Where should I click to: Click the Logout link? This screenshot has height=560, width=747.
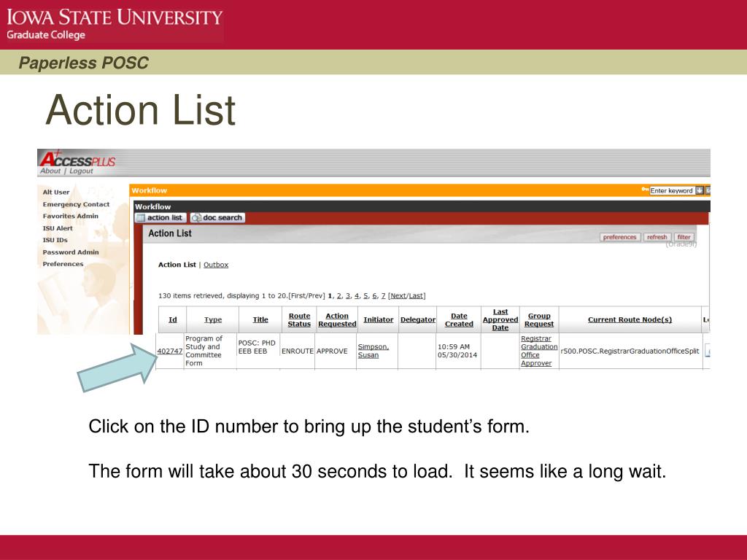[81, 171]
